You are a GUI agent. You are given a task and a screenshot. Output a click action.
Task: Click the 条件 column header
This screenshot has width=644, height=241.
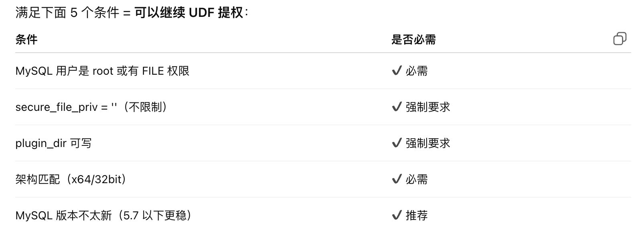(x=26, y=39)
